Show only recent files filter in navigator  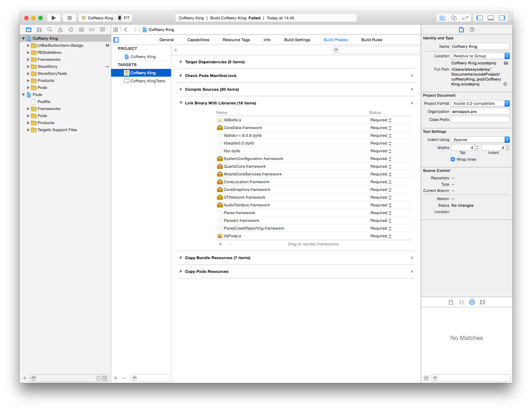99,378
